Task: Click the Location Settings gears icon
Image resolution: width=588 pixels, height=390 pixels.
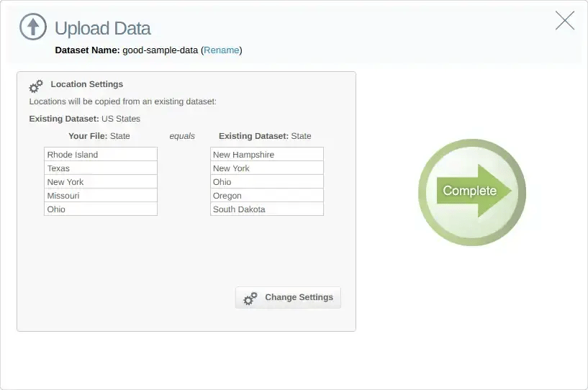Action: click(36, 86)
